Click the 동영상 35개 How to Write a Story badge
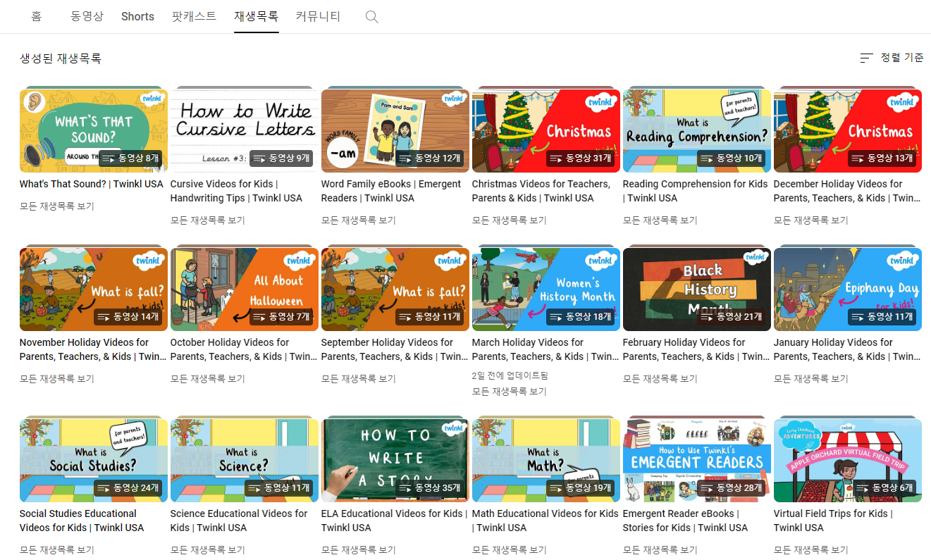The width and height of the screenshot is (931, 560). coord(430,487)
